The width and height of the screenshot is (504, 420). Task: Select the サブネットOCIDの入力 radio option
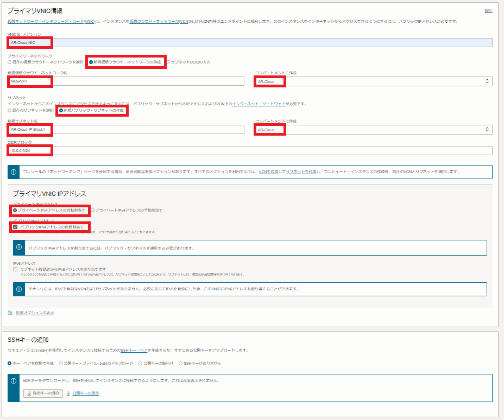pos(168,62)
